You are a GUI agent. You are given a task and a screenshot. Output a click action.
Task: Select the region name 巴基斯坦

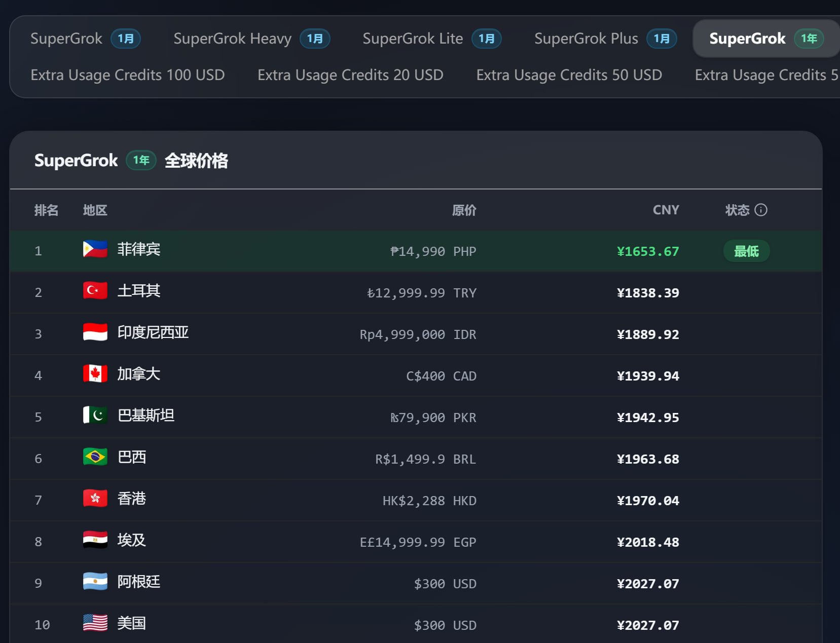[146, 415]
